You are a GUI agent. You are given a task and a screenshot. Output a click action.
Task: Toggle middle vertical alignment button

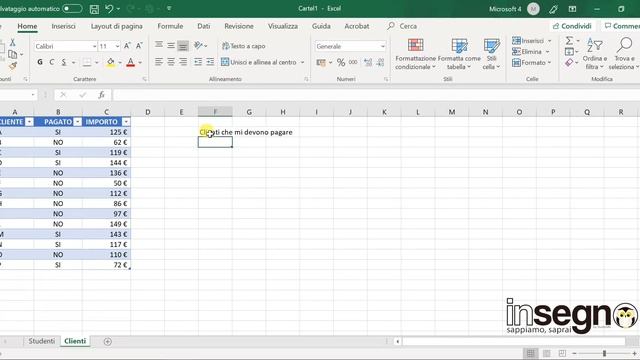pyautogui.click(x=171, y=46)
